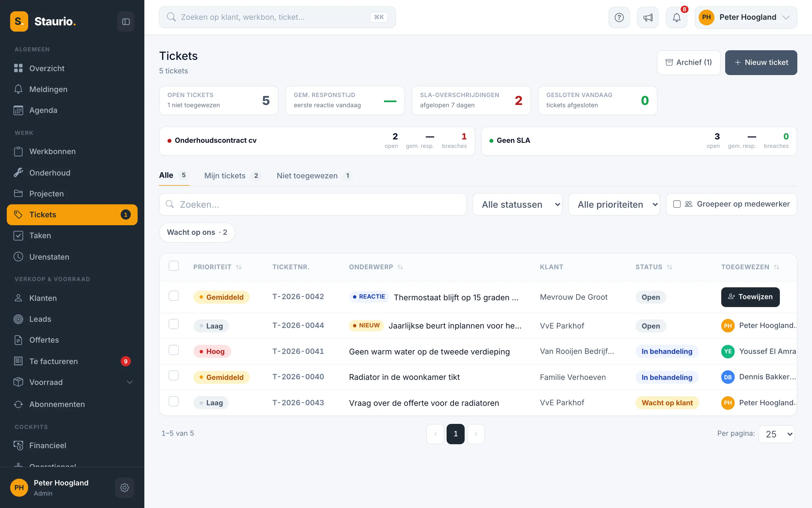Focus the global search field in top bar
The image size is (812, 508).
point(277,17)
